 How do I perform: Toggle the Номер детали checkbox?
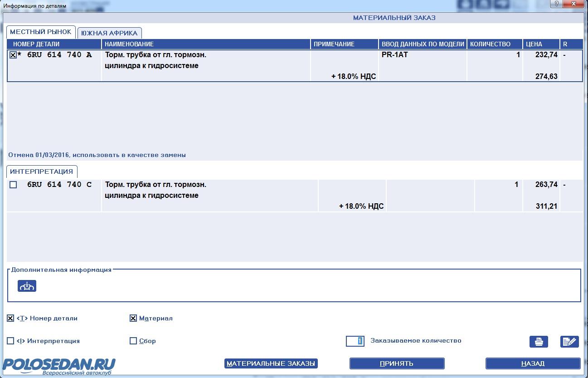click(x=10, y=319)
